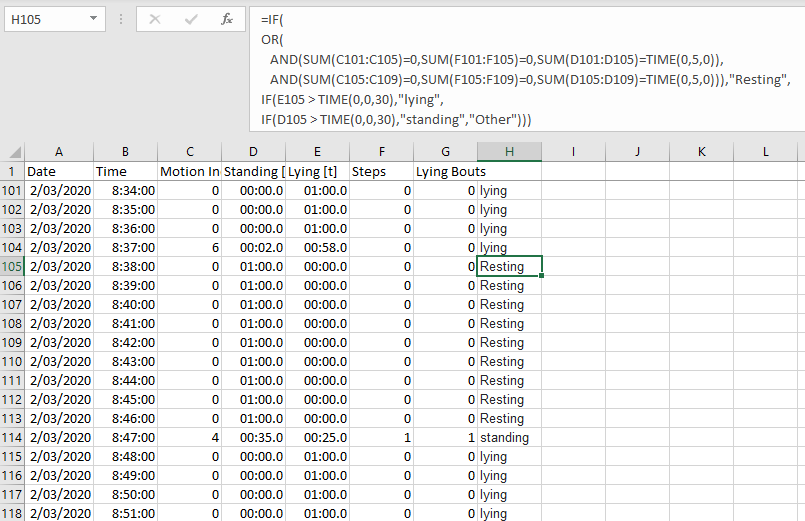Select Motion cell with value 6
805x521 pixels.
pos(189,247)
